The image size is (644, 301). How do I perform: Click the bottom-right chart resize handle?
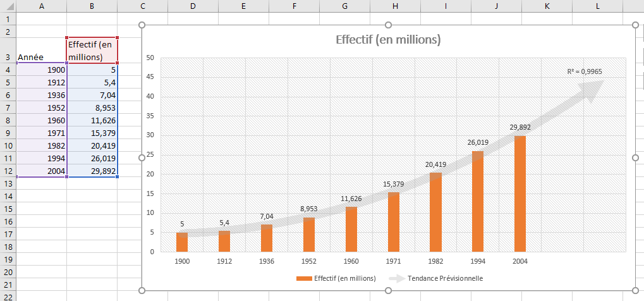635,291
